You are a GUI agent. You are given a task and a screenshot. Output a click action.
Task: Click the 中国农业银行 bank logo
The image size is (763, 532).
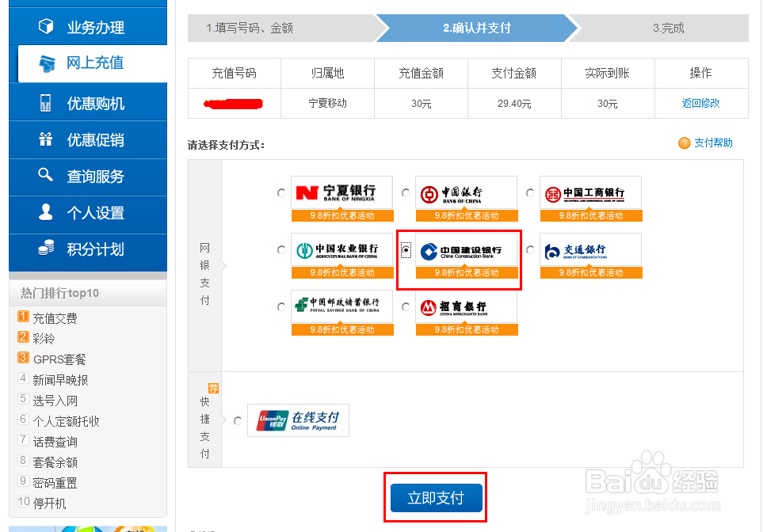[x=341, y=249]
